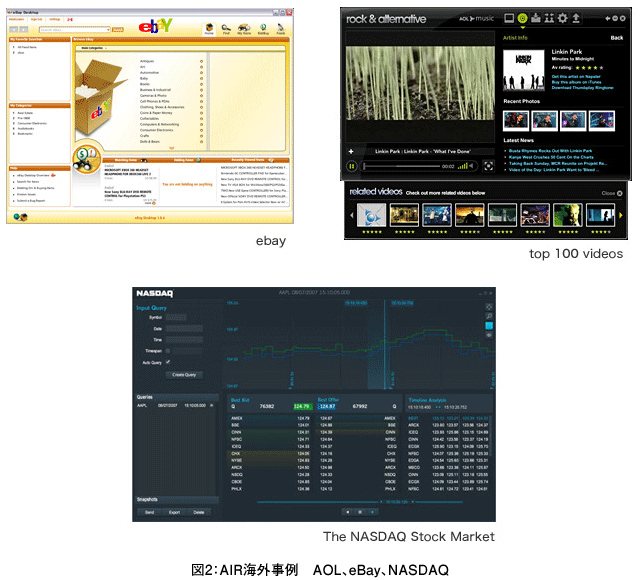The width and height of the screenshot is (640, 580).
Task: Rate the album with the fifth star
Action: coord(601,68)
